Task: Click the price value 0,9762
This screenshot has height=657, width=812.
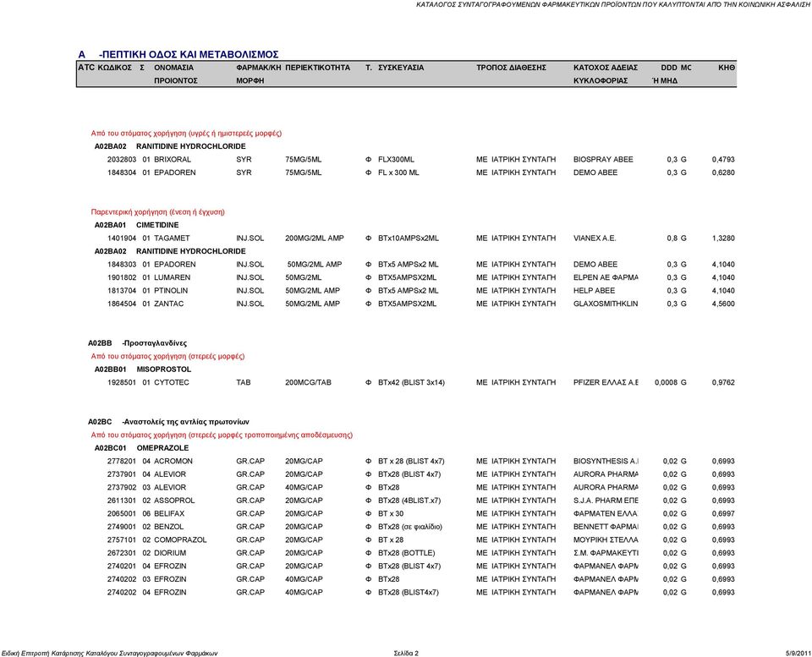Action: (723, 382)
